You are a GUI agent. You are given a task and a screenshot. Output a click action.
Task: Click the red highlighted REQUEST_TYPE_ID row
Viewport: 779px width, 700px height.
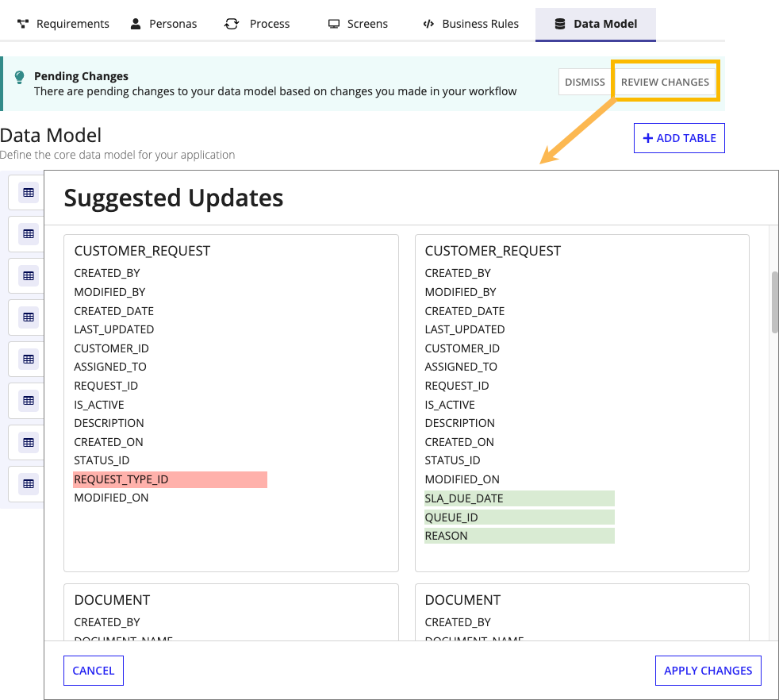[x=170, y=479]
